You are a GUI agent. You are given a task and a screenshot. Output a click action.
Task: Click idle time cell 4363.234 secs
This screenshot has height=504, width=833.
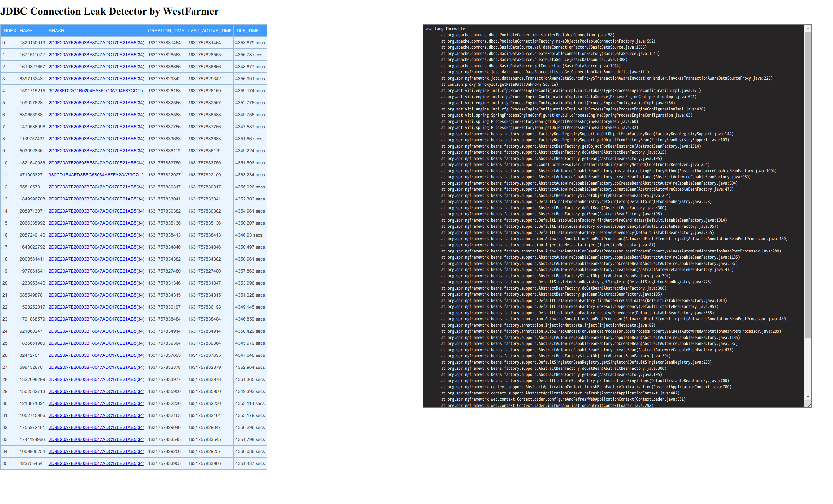pyautogui.click(x=250, y=174)
